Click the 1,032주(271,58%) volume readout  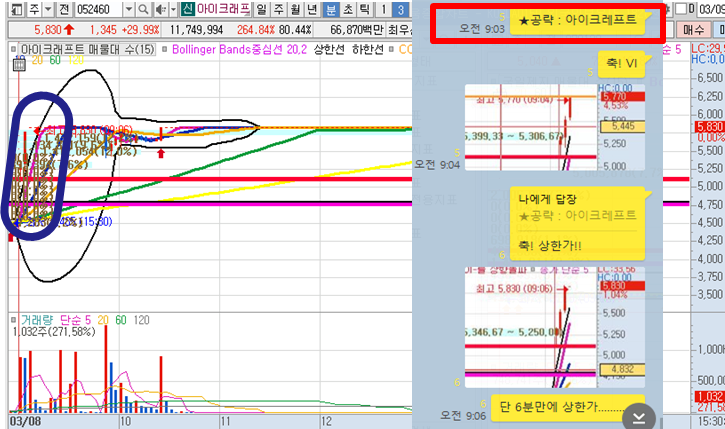[x=54, y=331]
